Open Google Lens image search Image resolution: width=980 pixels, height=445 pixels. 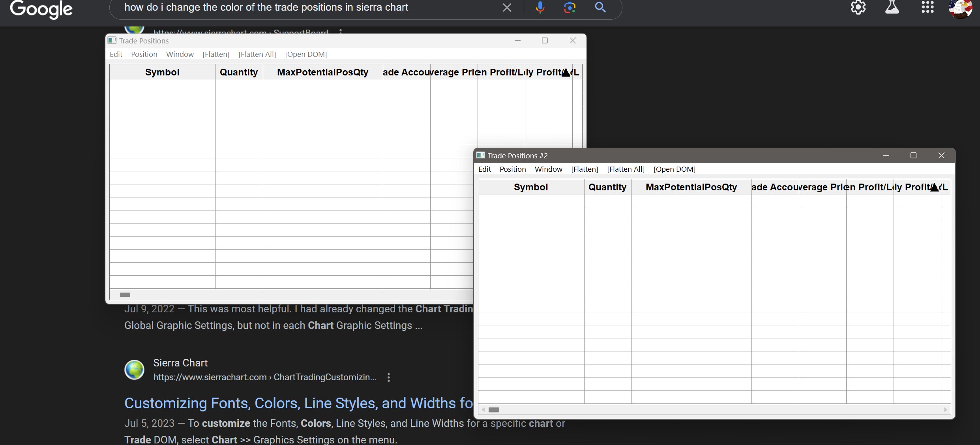[x=570, y=8]
